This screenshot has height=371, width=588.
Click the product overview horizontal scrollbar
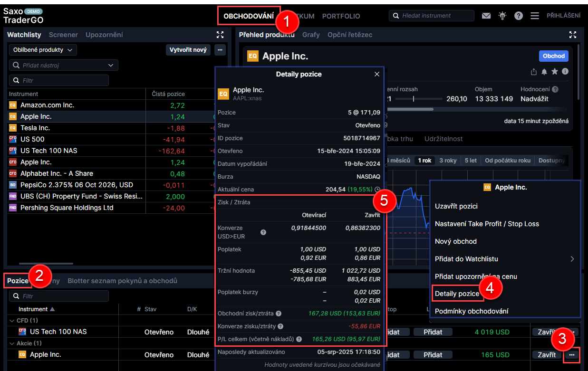[x=409, y=109]
